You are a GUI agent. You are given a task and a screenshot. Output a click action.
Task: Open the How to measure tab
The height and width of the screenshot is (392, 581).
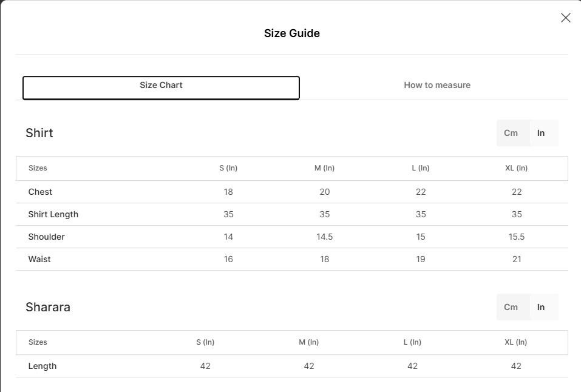[x=437, y=86]
